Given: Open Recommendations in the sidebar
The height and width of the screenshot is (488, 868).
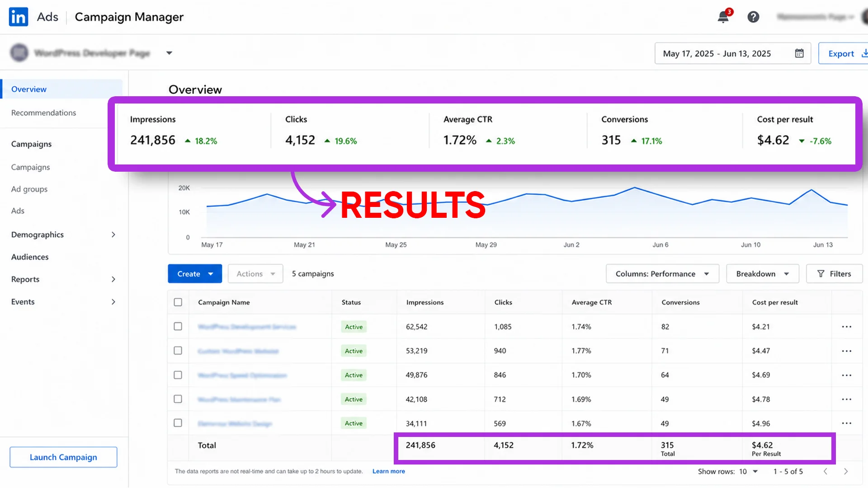Looking at the screenshot, I should click(43, 113).
